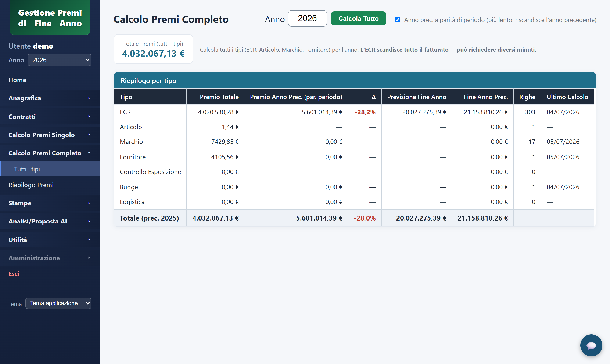Click the Marchio date 05/07/2026
The width and height of the screenshot is (610, 364).
pyautogui.click(x=563, y=142)
